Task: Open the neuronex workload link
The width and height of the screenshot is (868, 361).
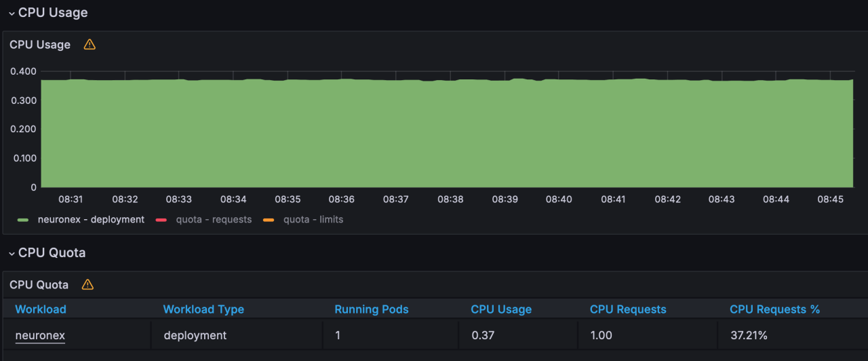Action: 40,335
